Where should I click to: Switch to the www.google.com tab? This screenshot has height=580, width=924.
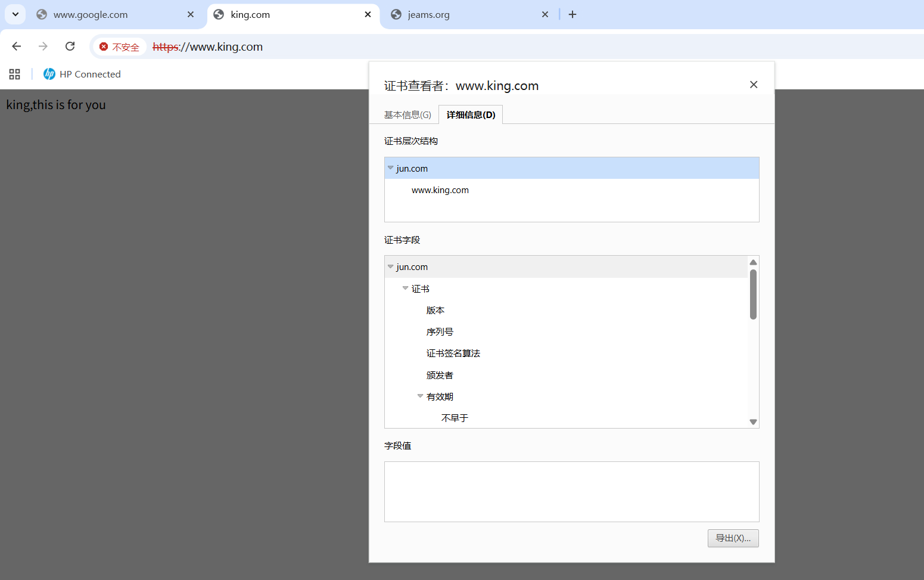click(x=116, y=14)
